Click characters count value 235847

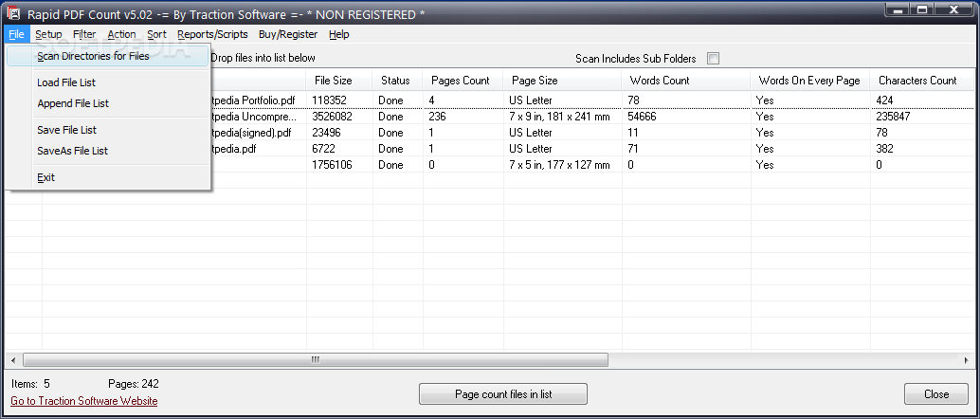point(893,117)
